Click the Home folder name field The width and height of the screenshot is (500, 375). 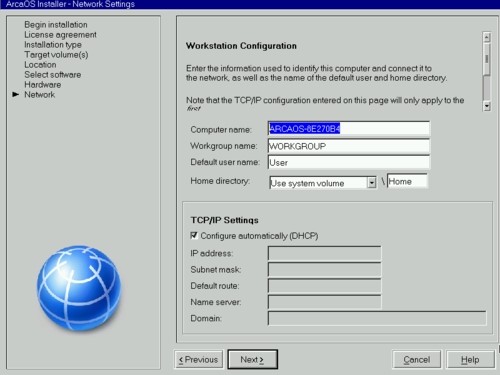click(407, 181)
